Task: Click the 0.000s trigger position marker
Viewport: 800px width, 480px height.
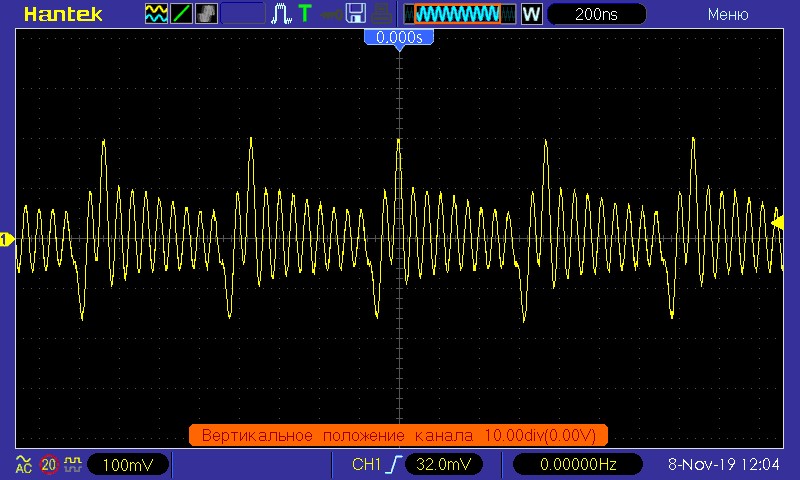Action: click(399, 39)
